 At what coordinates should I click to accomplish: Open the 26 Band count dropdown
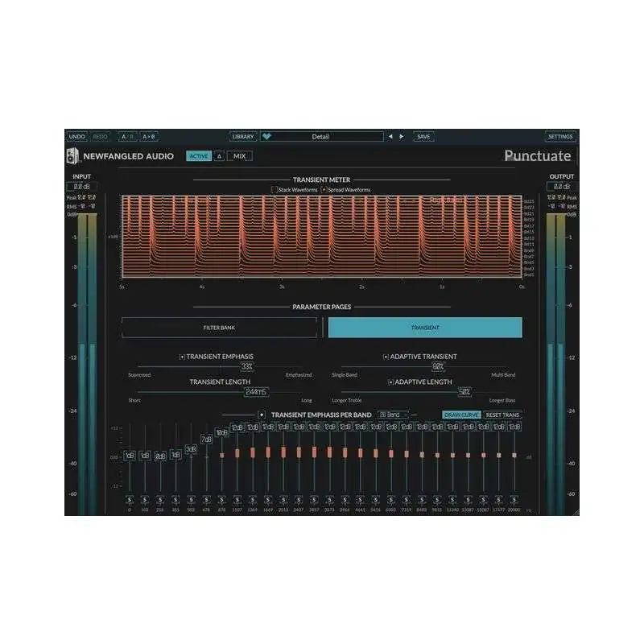393,415
